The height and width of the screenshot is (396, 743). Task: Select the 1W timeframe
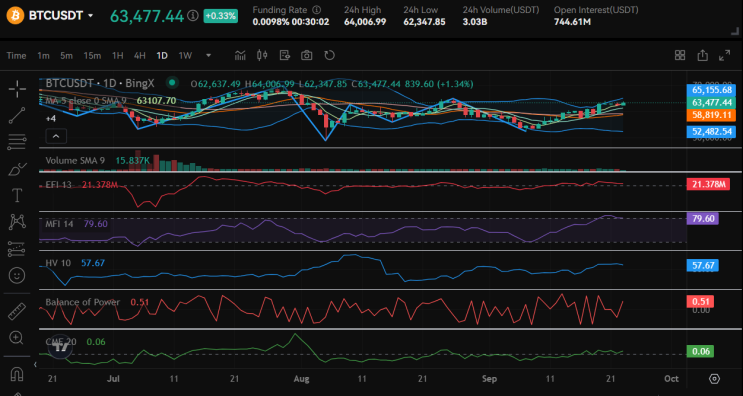185,55
